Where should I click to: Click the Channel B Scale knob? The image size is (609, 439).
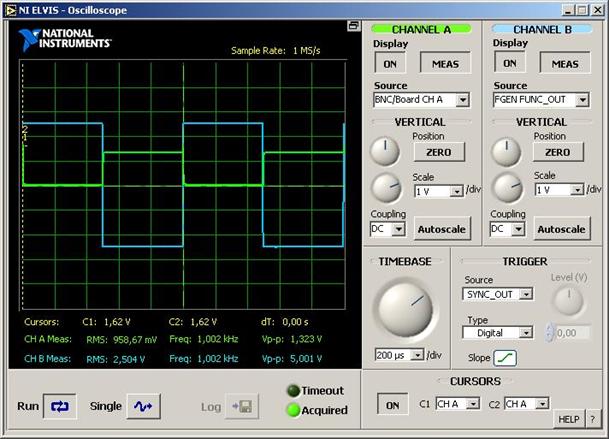click(507, 188)
